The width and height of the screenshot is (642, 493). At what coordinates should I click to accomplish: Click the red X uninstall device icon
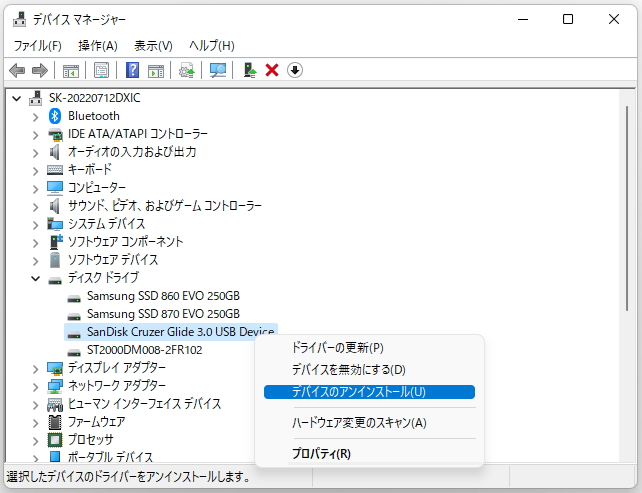[x=272, y=70]
